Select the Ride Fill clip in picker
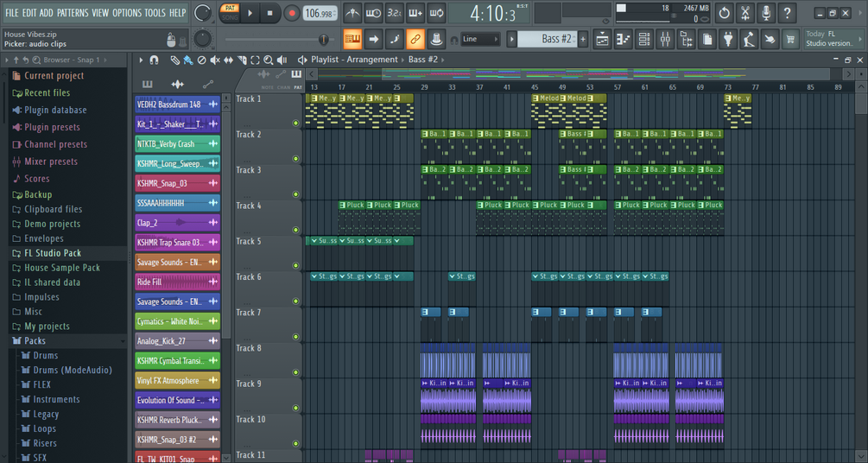This screenshot has height=463, width=868. tap(177, 282)
